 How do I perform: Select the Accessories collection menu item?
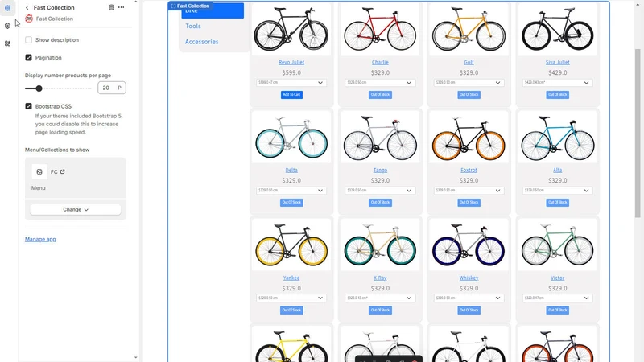tap(202, 42)
